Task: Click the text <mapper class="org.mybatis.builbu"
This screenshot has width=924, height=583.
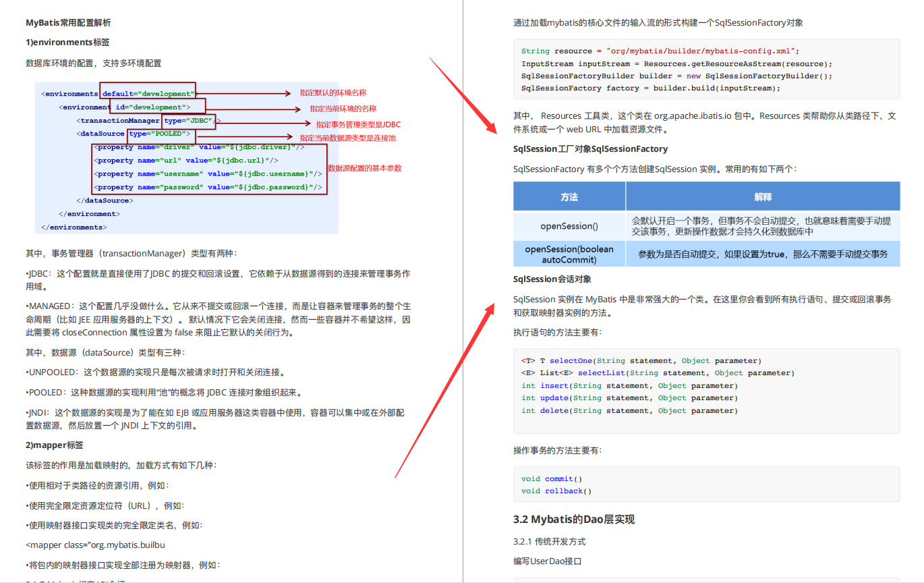Action: coord(95,545)
